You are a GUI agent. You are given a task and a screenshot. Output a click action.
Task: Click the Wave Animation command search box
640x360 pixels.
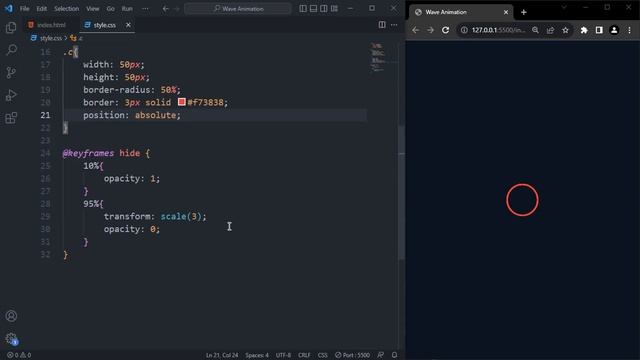(x=238, y=8)
